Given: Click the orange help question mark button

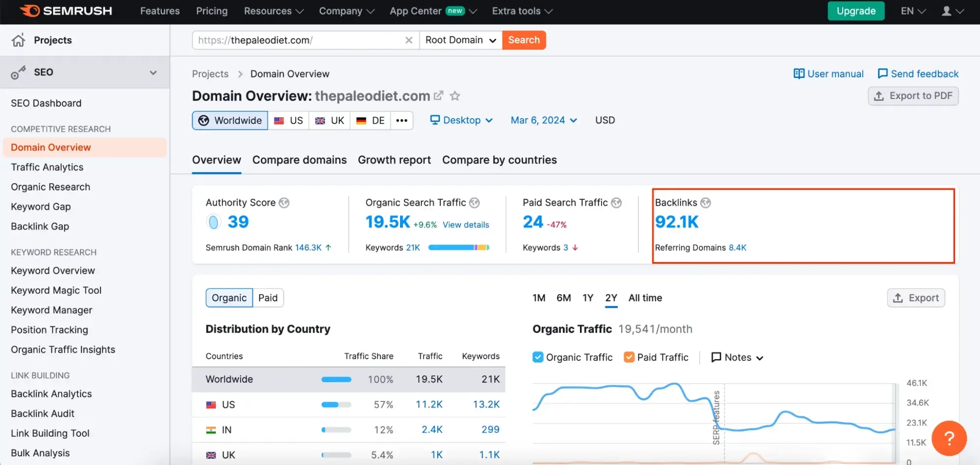Looking at the screenshot, I should click(x=949, y=438).
